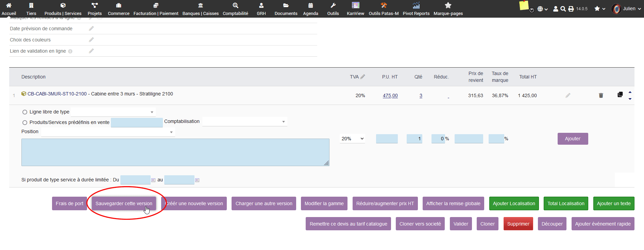Image resolution: width=644 pixels, height=250 pixels.
Task: Click Réduire/augmenter prix HT button
Action: point(385,203)
